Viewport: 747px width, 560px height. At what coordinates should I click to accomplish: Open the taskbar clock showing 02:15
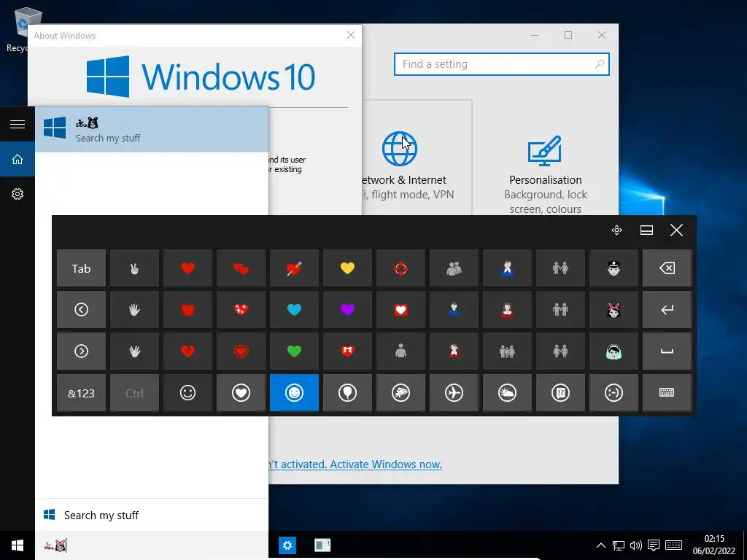click(x=714, y=545)
